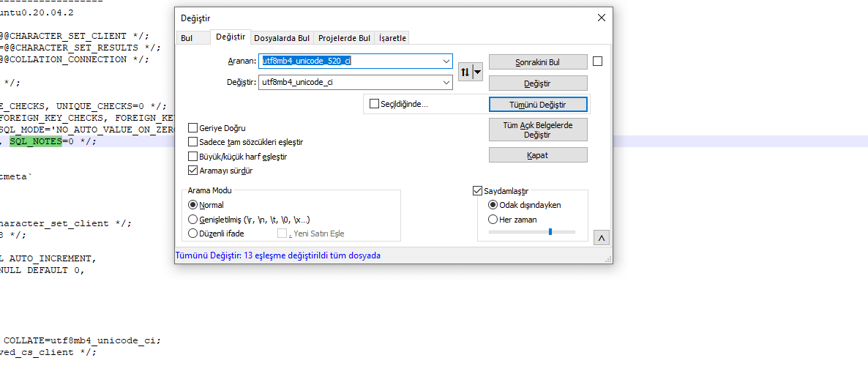Click the 13 eşleşme değiştirildi status message

pyautogui.click(x=278, y=255)
